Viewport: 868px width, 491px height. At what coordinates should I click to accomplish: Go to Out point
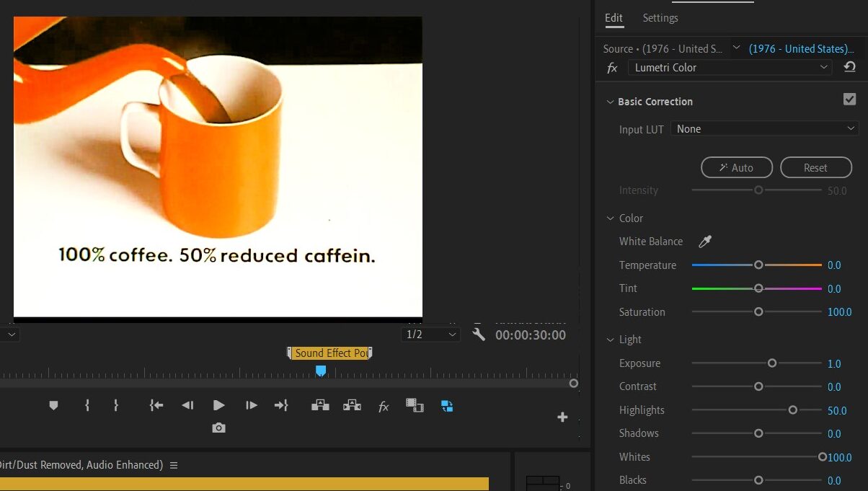click(x=281, y=406)
